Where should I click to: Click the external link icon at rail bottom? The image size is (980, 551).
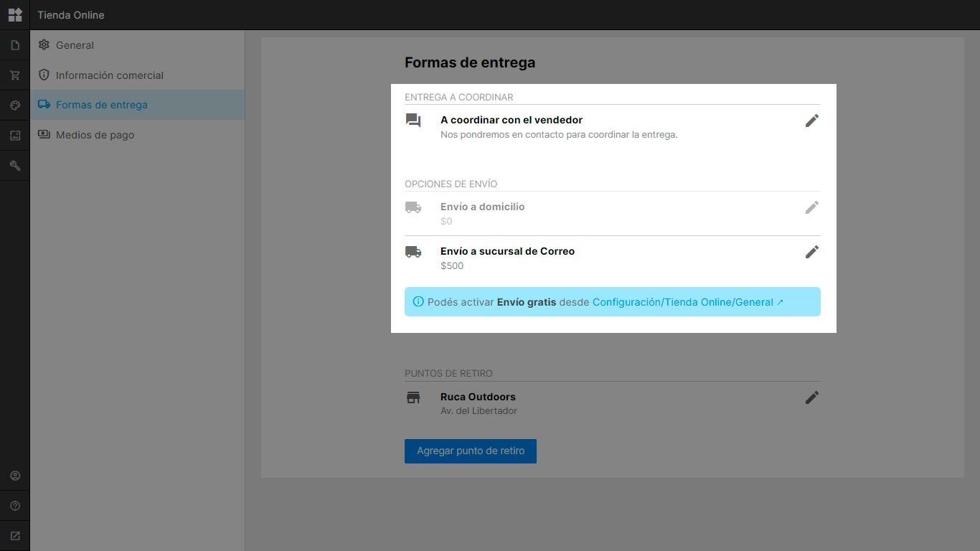(x=15, y=536)
